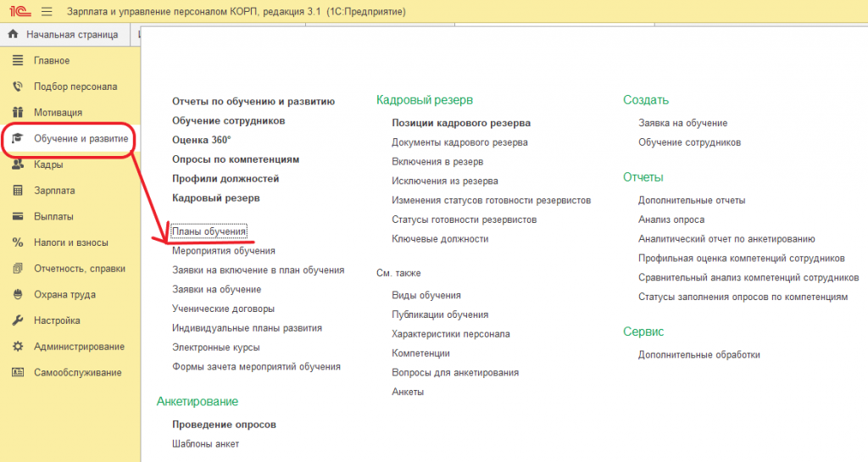Open the Самообслуживание section
868x462 pixels.
coord(77,372)
